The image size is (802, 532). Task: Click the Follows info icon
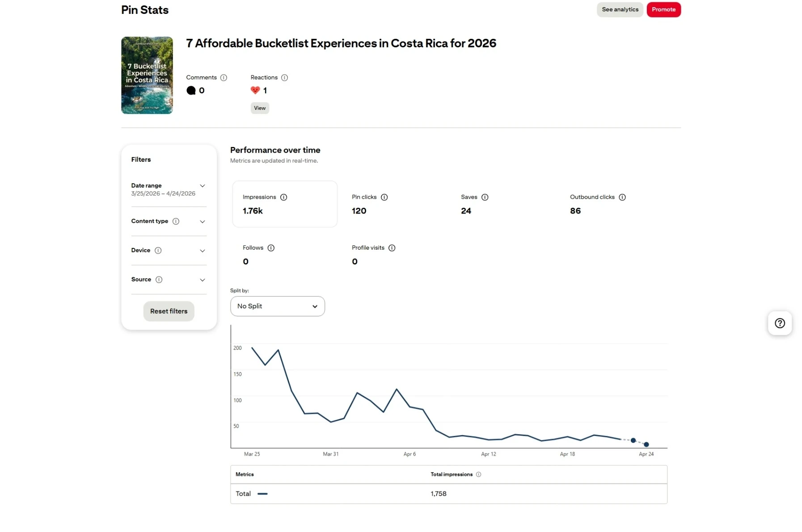coord(271,248)
